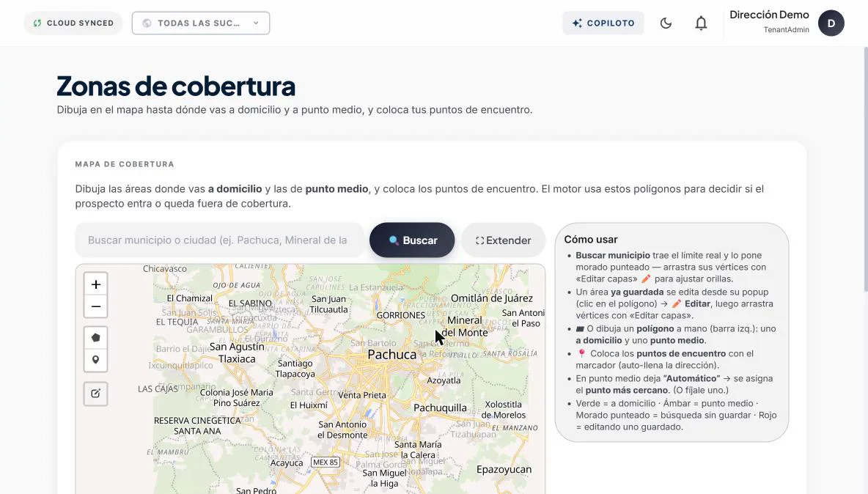Select the draw polygon tool
868x494 pixels.
pyautogui.click(x=96, y=337)
